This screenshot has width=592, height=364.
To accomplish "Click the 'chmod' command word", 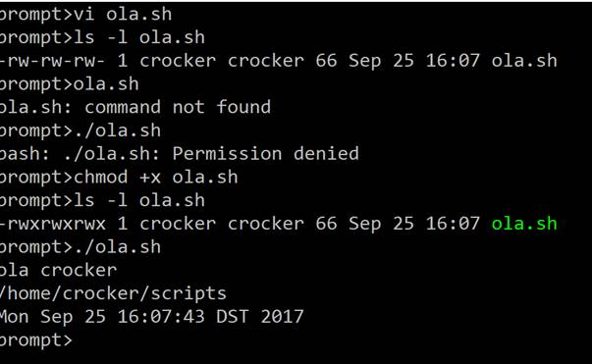I will [101, 178].
